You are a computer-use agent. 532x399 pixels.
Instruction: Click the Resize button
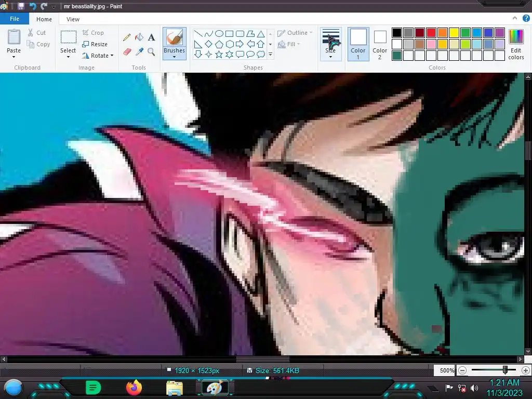95,44
